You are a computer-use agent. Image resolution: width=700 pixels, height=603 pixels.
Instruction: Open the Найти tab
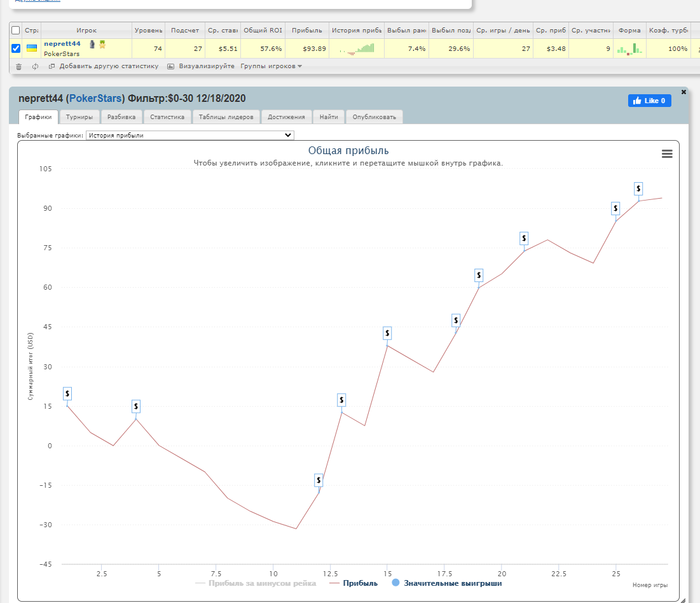point(329,117)
